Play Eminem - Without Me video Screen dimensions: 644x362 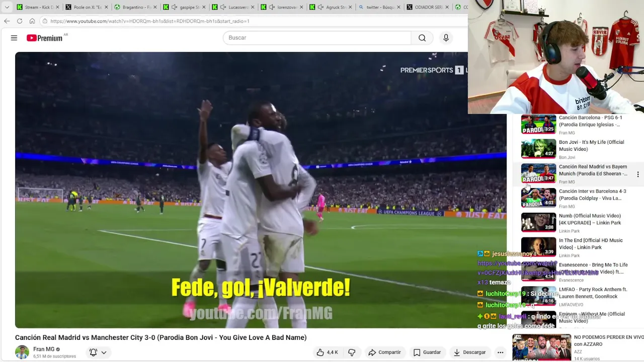592,317
